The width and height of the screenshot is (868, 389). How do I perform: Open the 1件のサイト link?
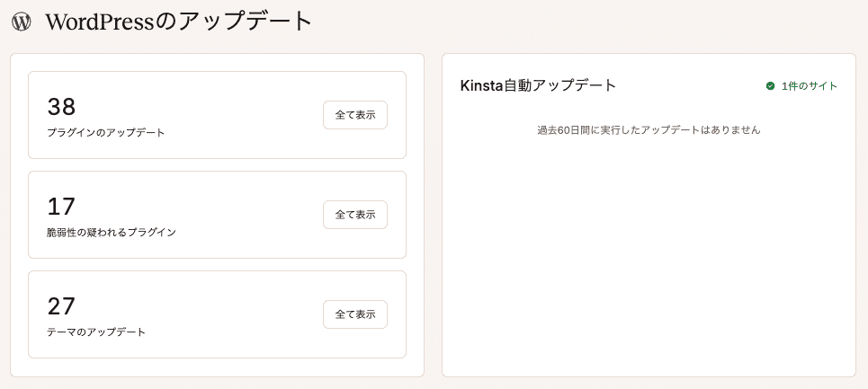point(810,85)
